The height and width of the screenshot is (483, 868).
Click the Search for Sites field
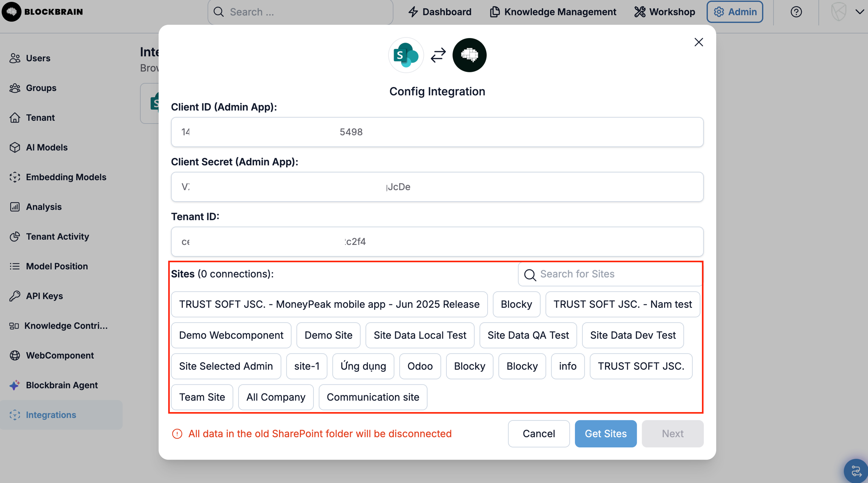(x=610, y=274)
